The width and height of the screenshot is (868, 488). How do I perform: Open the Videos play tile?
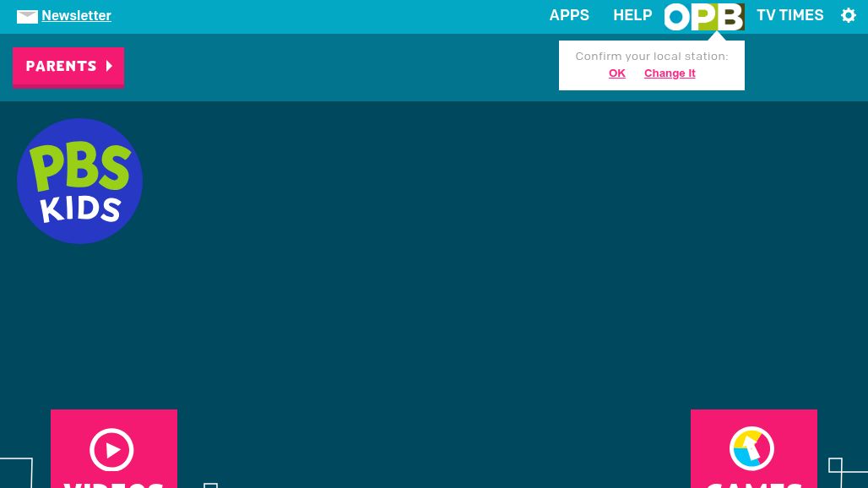[x=114, y=448]
